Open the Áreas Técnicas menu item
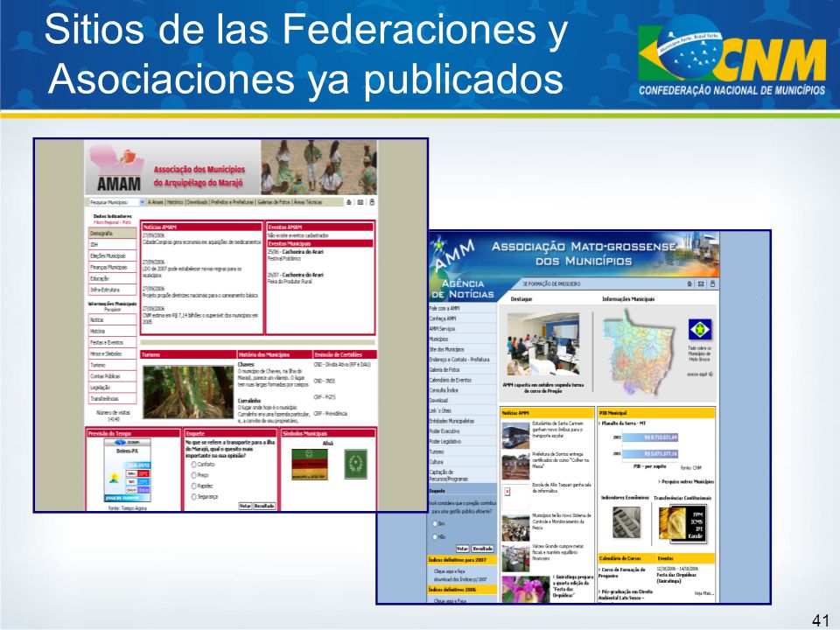 tap(308, 202)
